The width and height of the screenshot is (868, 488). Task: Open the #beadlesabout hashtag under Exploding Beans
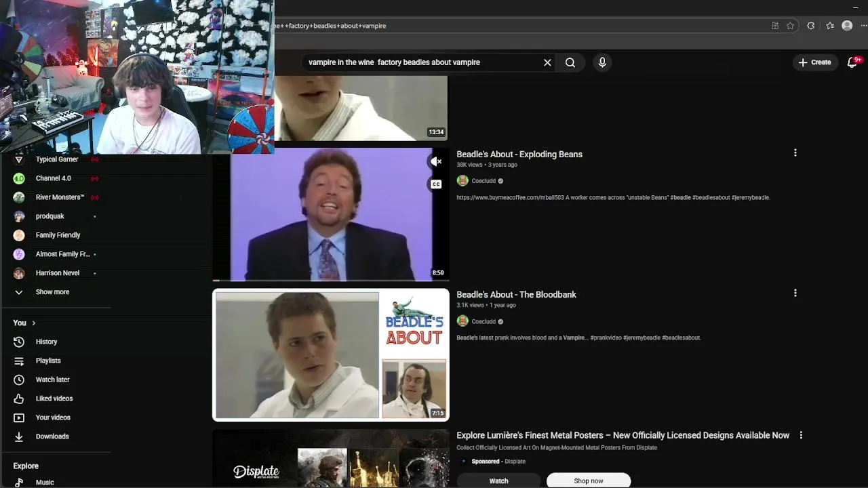pyautogui.click(x=711, y=198)
